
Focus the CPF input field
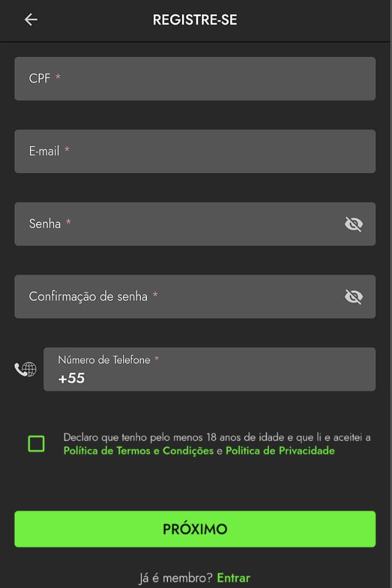point(195,78)
